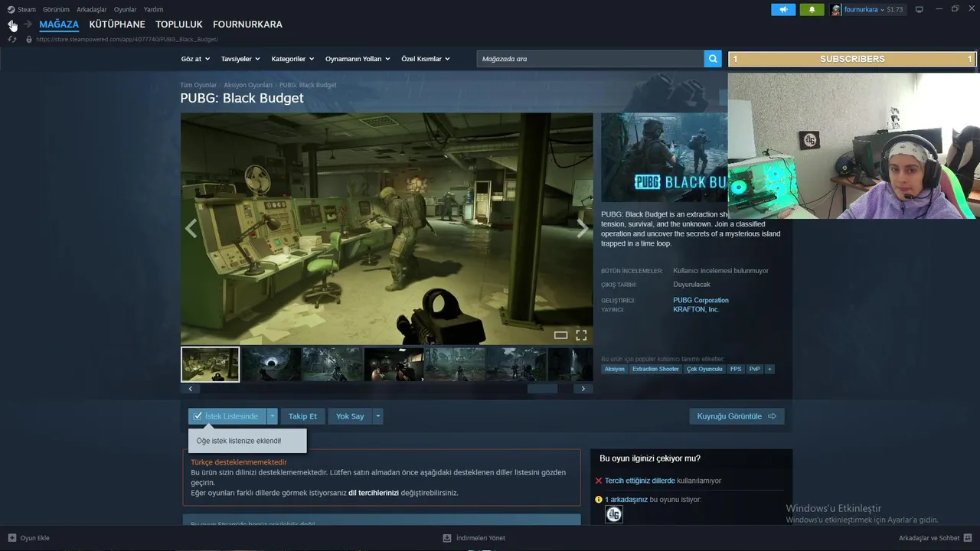This screenshot has height=551, width=980.
Task: Add a tag with the plus button
Action: pos(769,369)
